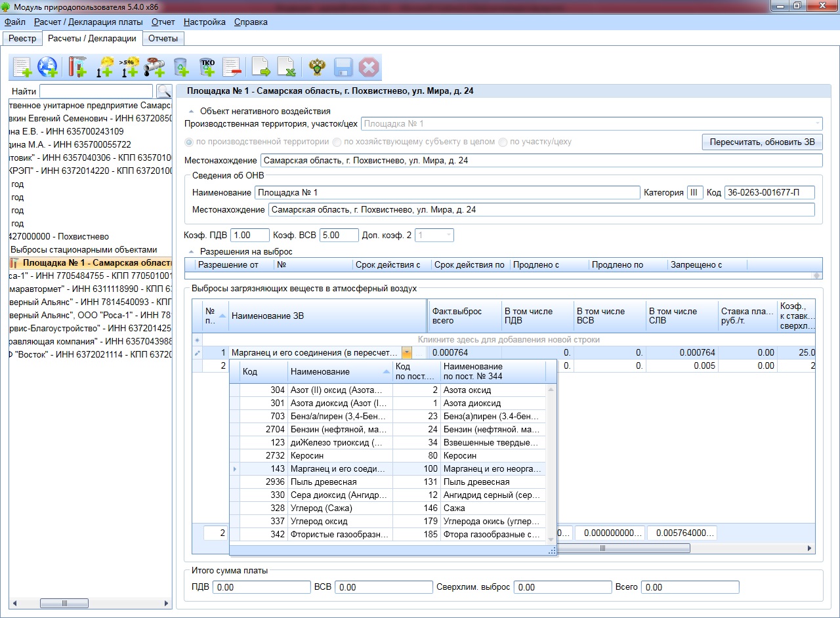The width and height of the screenshot is (840, 618).
Task: Add stationary source emissions via chimney icon
Action: [77, 67]
